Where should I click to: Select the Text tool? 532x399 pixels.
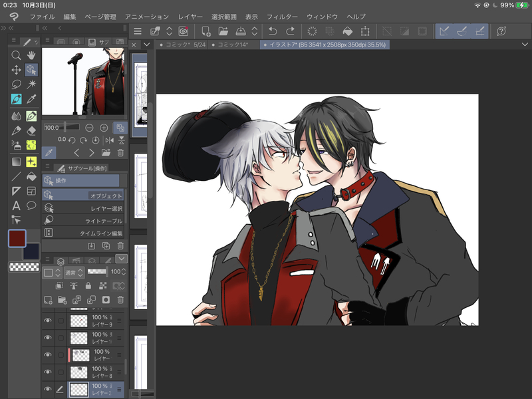coord(16,205)
